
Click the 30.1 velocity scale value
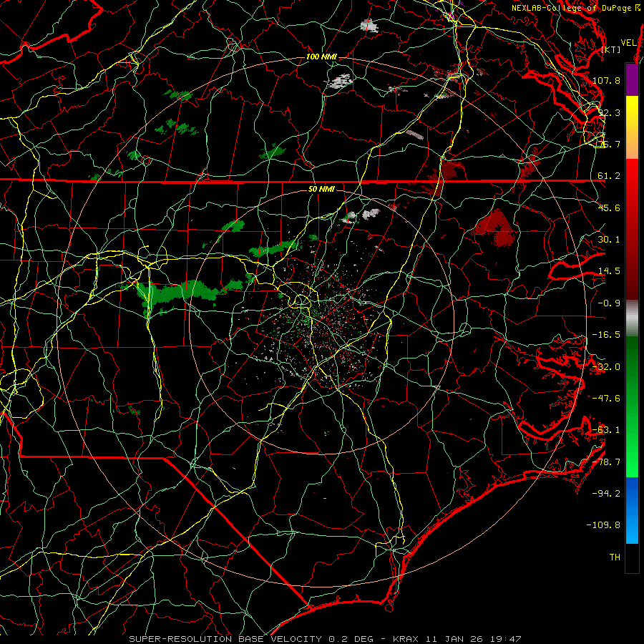click(609, 240)
